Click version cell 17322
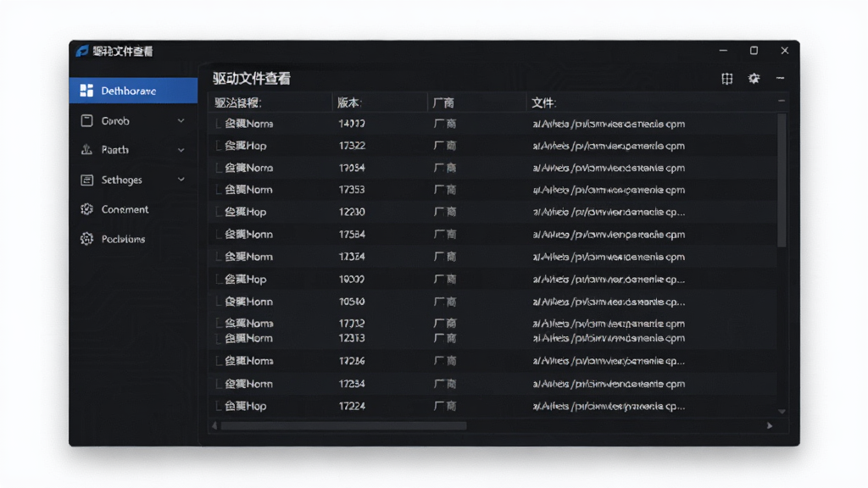868x488 pixels. [x=352, y=146]
